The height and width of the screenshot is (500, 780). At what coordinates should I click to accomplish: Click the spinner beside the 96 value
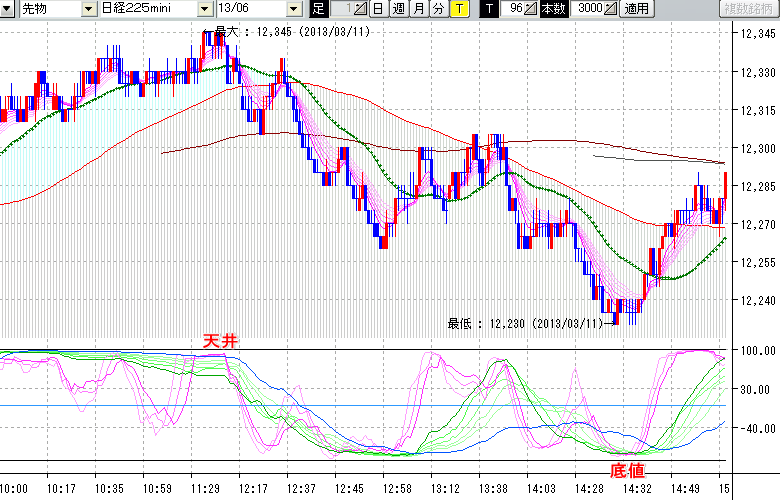(532, 9)
